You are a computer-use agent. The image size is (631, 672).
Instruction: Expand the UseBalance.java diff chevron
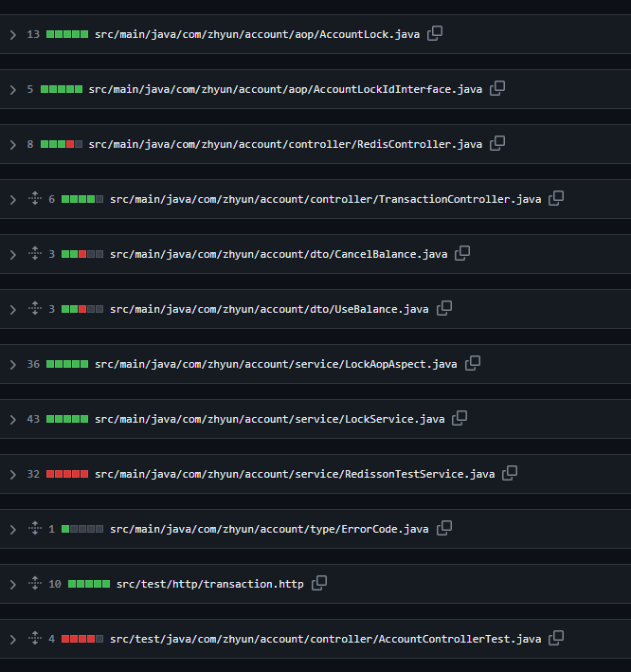(13, 309)
